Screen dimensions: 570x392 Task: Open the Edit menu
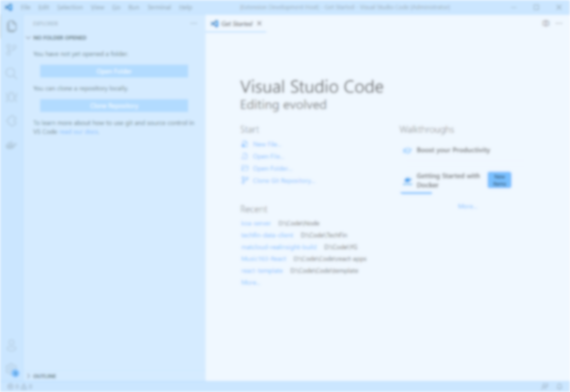[x=43, y=7]
